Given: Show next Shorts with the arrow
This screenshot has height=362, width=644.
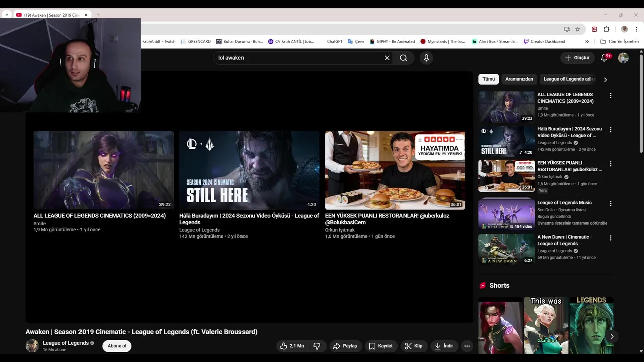Looking at the screenshot, I should (612, 336).
